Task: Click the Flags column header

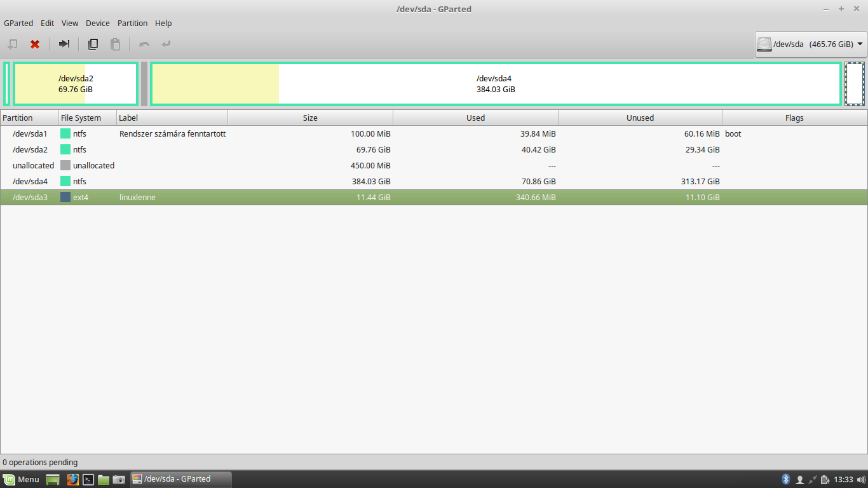Action: tap(794, 118)
